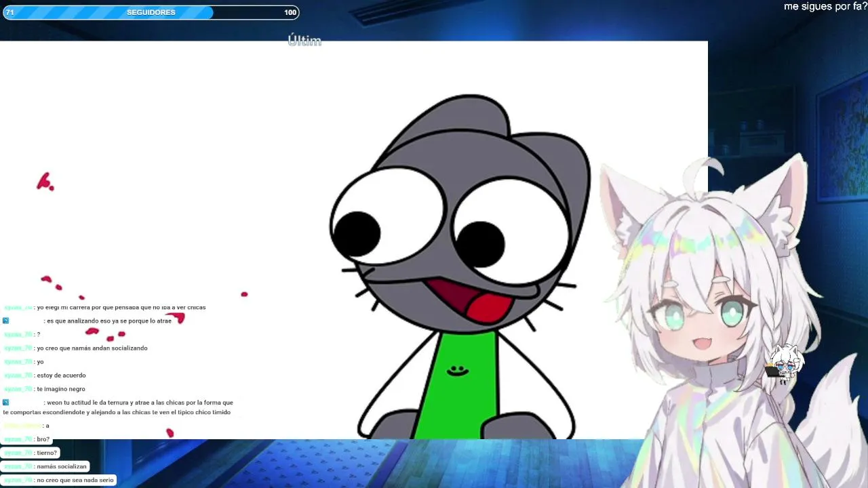Click chat message starting "weon tu actitud"

(x=118, y=407)
